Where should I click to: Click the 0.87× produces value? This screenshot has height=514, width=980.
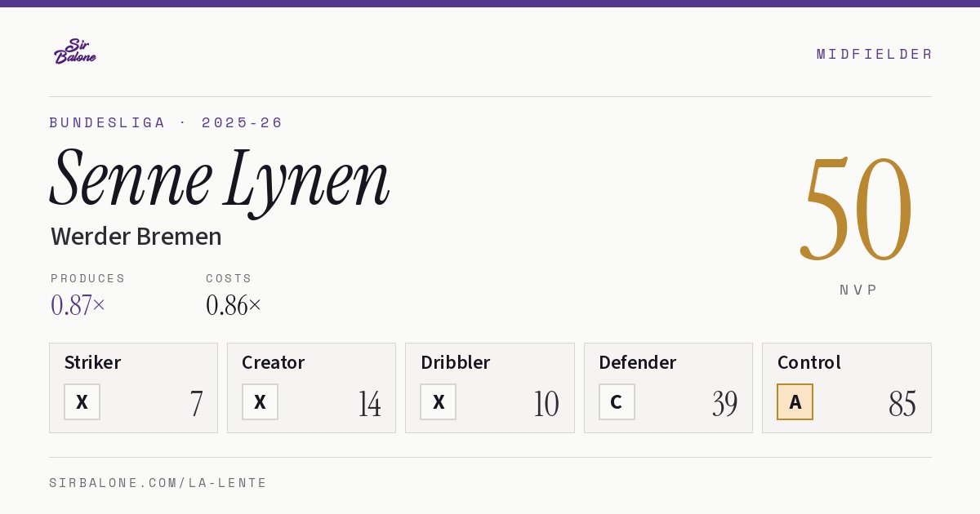78,305
